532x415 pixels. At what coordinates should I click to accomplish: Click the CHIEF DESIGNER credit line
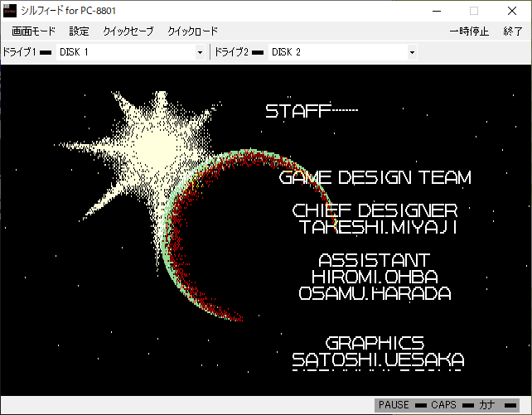coord(375,210)
